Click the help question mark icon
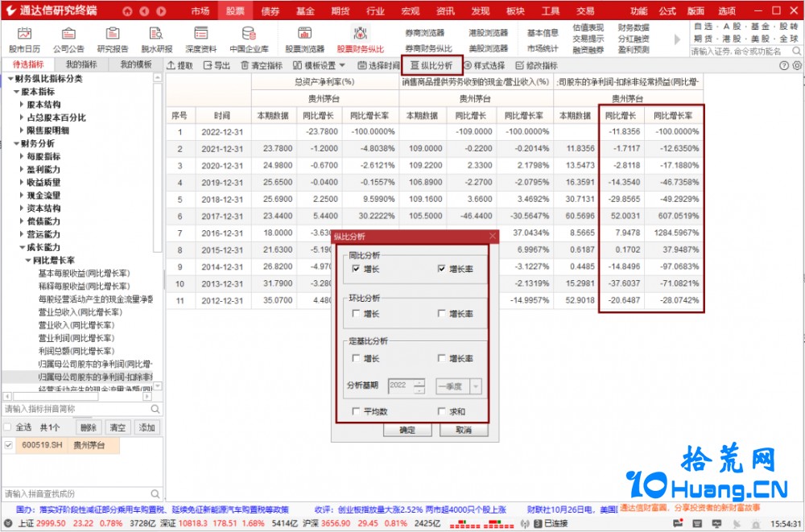The height and width of the screenshot is (532, 805). [784, 65]
